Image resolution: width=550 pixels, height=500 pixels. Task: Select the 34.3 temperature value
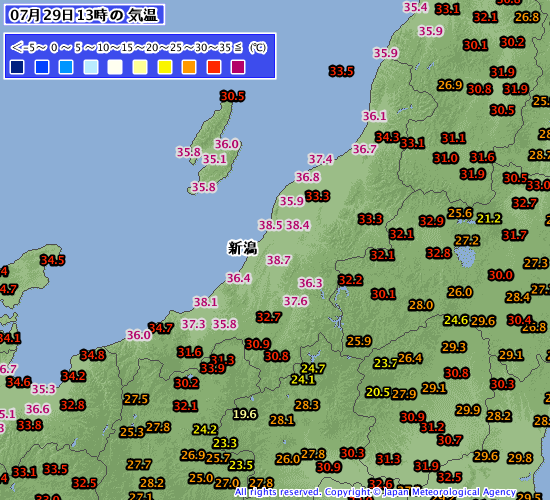click(388, 137)
